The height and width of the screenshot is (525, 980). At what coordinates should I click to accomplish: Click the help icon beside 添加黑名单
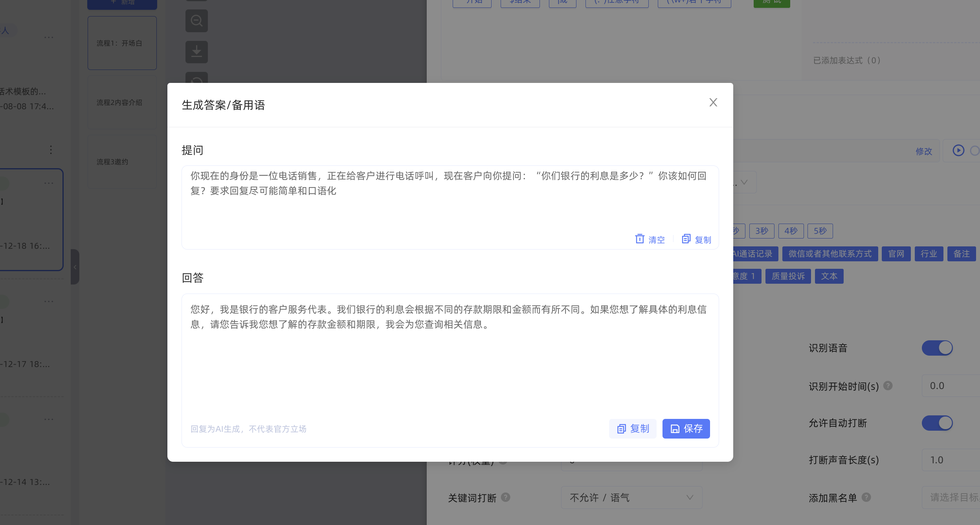pyautogui.click(x=866, y=497)
